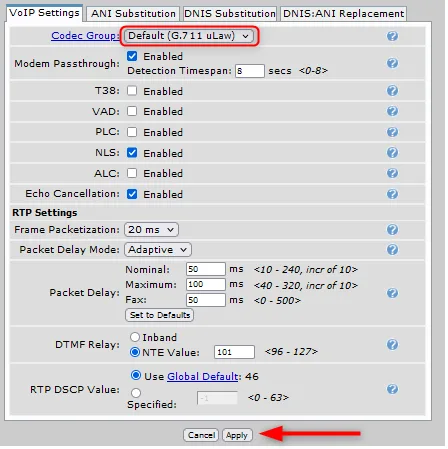
Task: Tick the ALC Enabled checkbox
Action: pos(132,173)
